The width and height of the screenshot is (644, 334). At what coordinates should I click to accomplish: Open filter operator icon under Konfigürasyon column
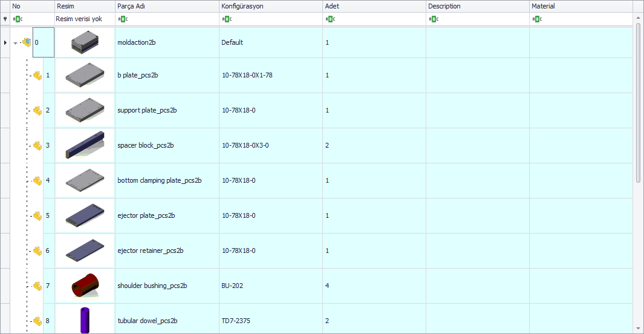point(227,19)
